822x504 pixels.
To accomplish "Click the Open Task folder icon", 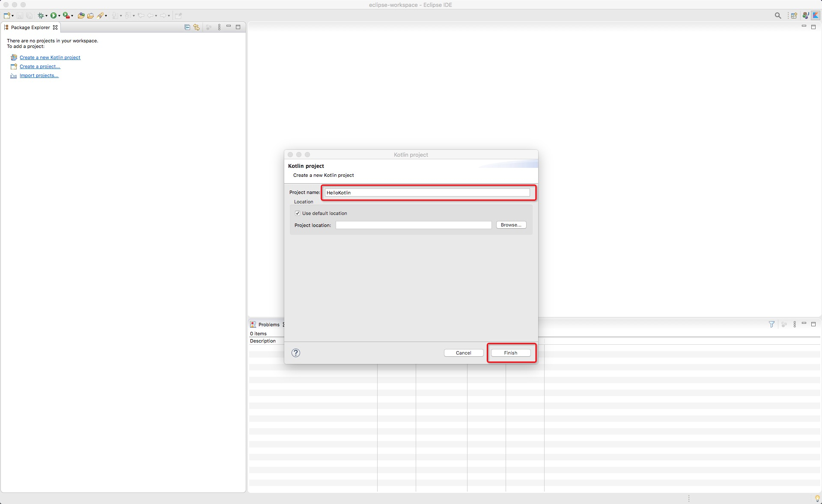I will (90, 15).
